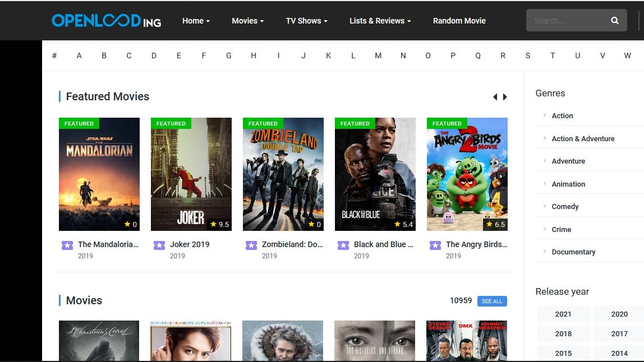644x362 pixels.
Task: Click the SEE ALL movies button
Action: tap(492, 301)
